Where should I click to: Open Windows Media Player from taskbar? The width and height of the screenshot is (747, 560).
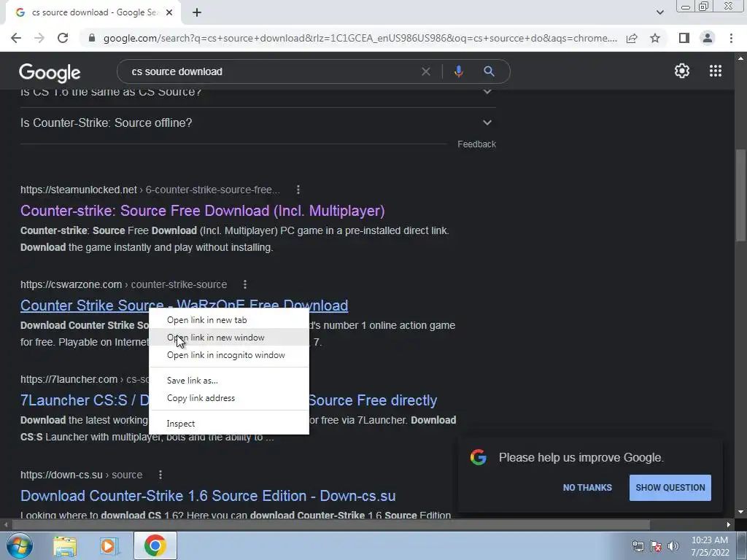[109, 545]
